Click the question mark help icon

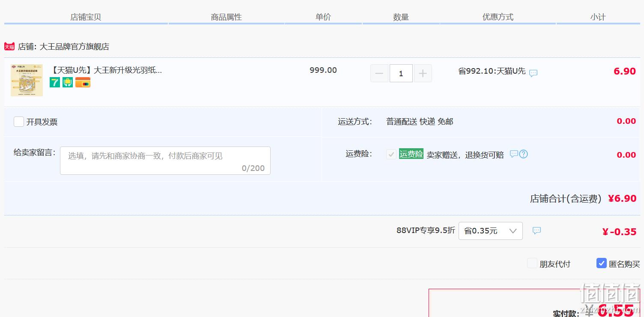[x=523, y=154]
